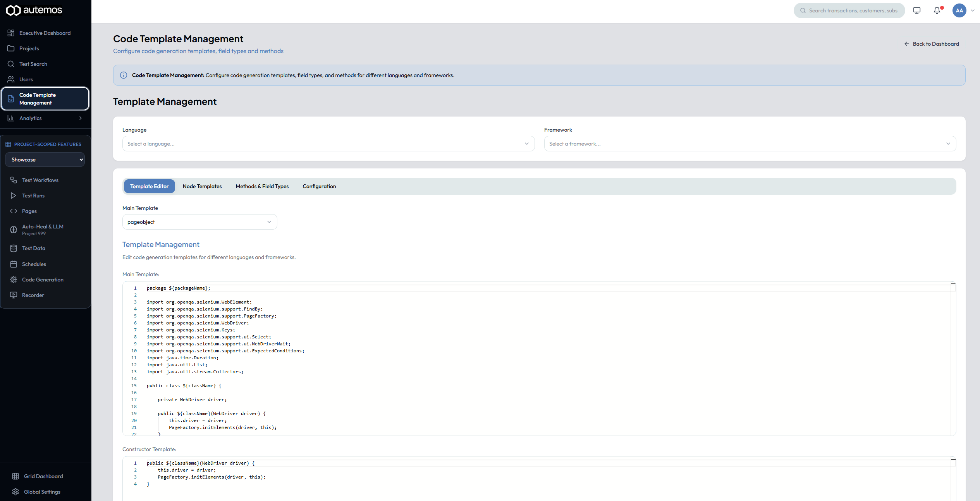980x501 pixels.
Task: Click the Test Search magnifier icon
Action: tap(11, 64)
